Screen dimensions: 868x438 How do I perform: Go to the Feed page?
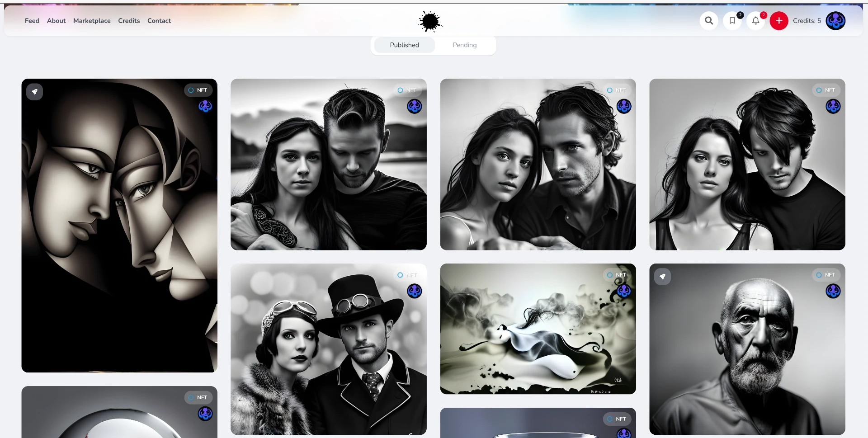(x=32, y=21)
